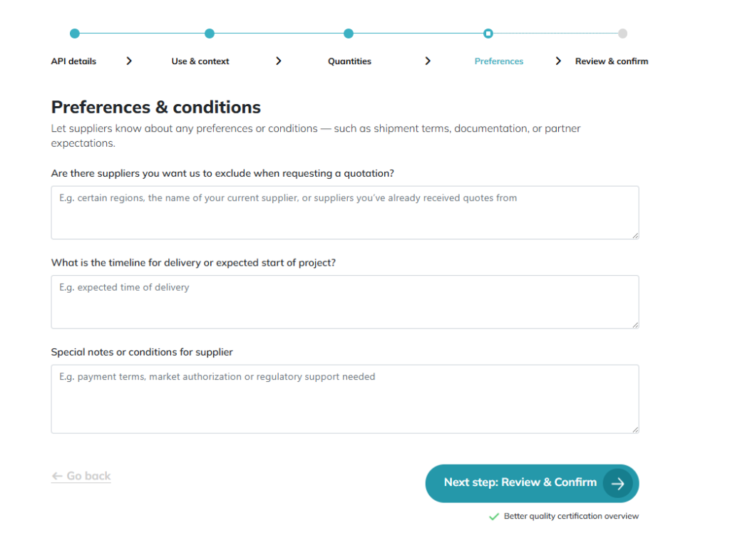Click the arrow circle icon in Next step button
This screenshot has height=560, width=730.
[x=617, y=483]
